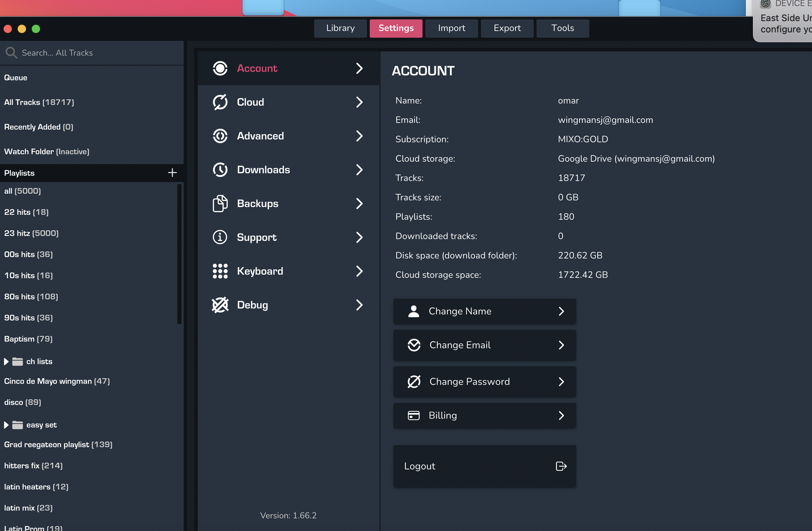Open the Billing option
This screenshot has width=812, height=531.
tap(484, 416)
